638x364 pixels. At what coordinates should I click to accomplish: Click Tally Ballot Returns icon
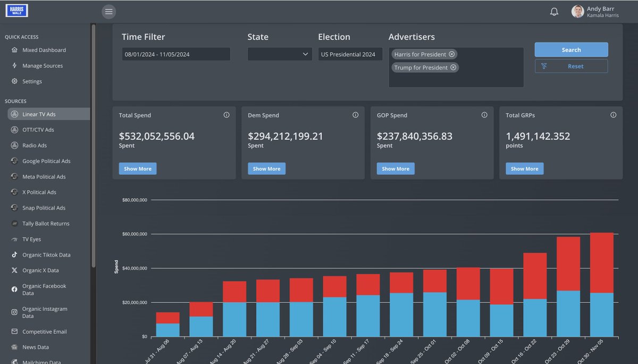pos(14,224)
